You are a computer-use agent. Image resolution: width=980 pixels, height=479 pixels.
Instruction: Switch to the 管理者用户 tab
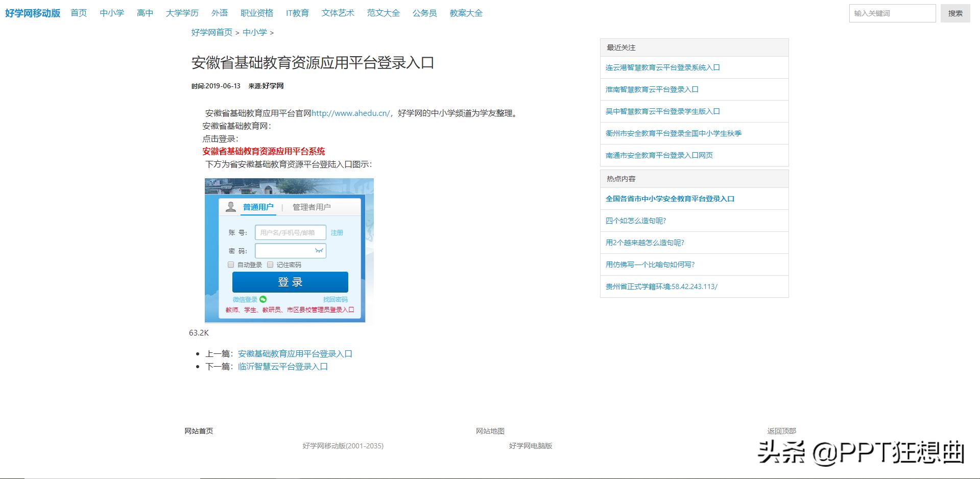pyautogui.click(x=310, y=207)
